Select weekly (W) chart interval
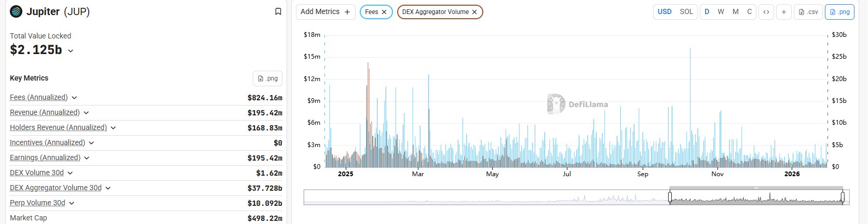The width and height of the screenshot is (868, 224). click(x=721, y=12)
